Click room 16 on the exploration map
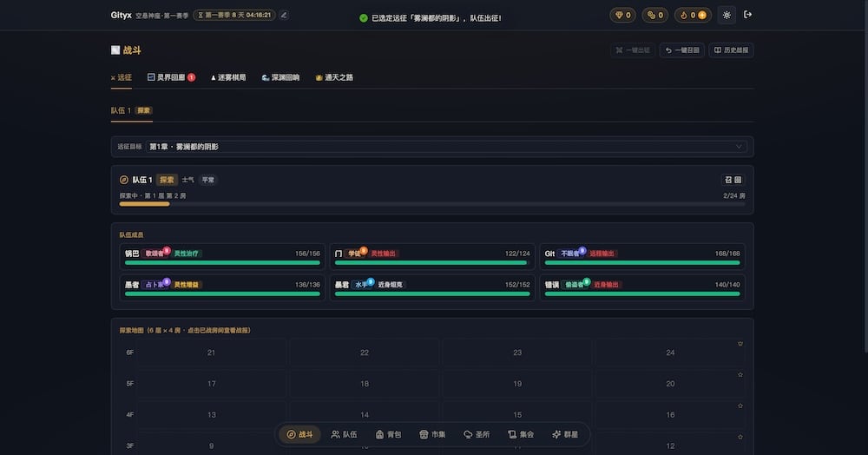This screenshot has height=455, width=868. pos(670,414)
